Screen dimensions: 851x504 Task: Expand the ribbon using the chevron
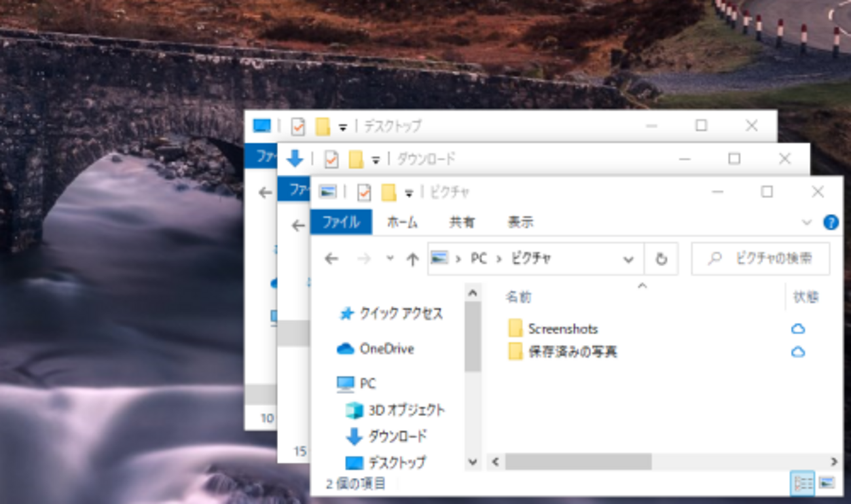(x=807, y=223)
